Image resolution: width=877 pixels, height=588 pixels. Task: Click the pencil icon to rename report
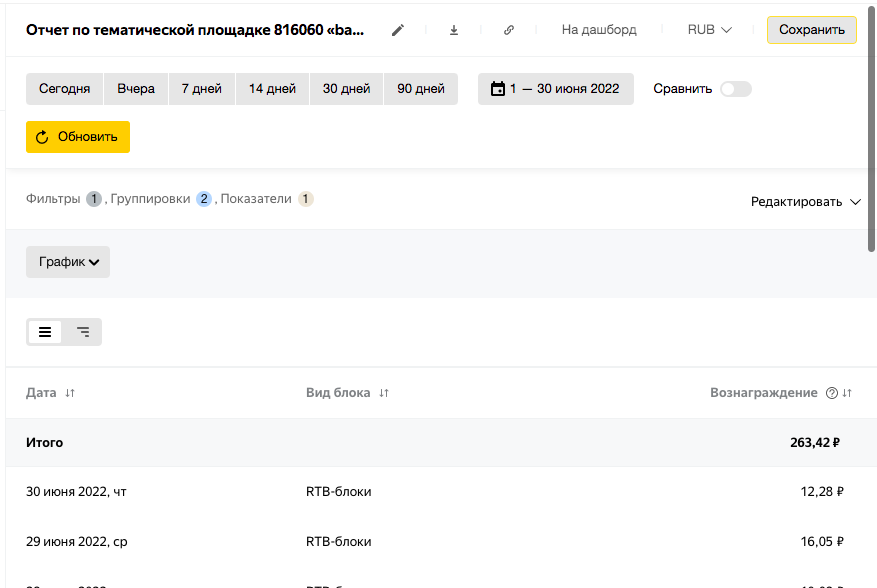[398, 30]
